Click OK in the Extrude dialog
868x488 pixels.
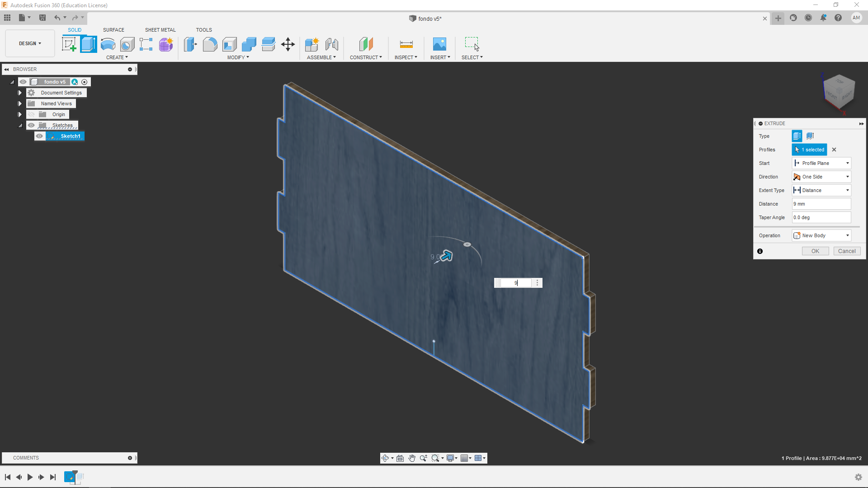pos(815,251)
